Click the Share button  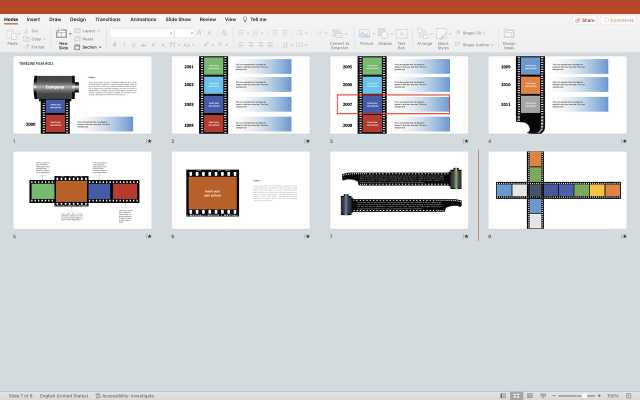click(585, 19)
